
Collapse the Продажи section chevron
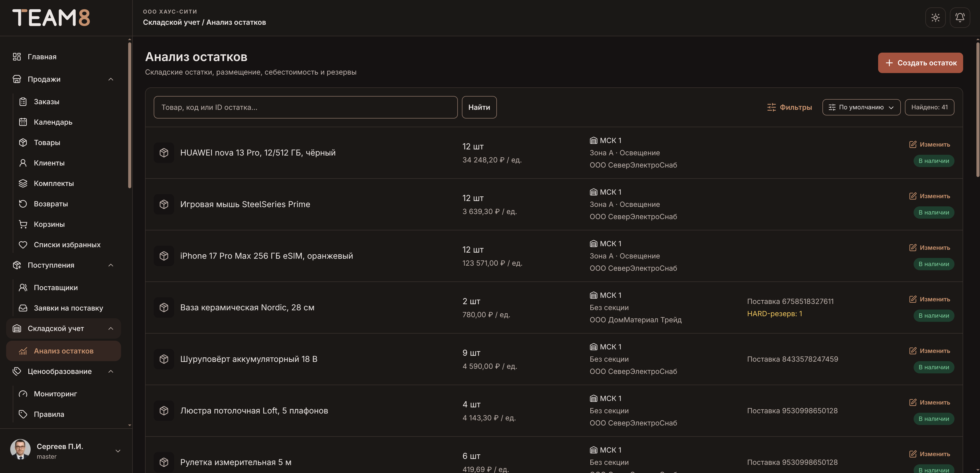pyautogui.click(x=111, y=79)
